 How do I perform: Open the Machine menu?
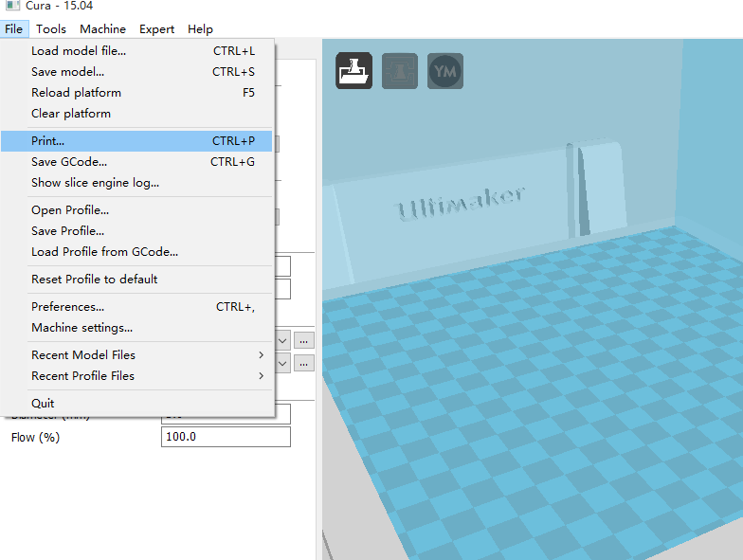coord(102,28)
